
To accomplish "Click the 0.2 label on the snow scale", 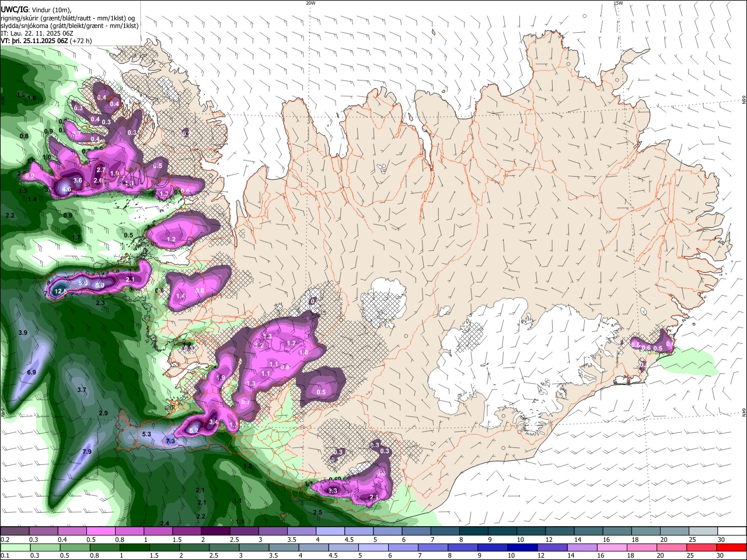I will (5, 540).
